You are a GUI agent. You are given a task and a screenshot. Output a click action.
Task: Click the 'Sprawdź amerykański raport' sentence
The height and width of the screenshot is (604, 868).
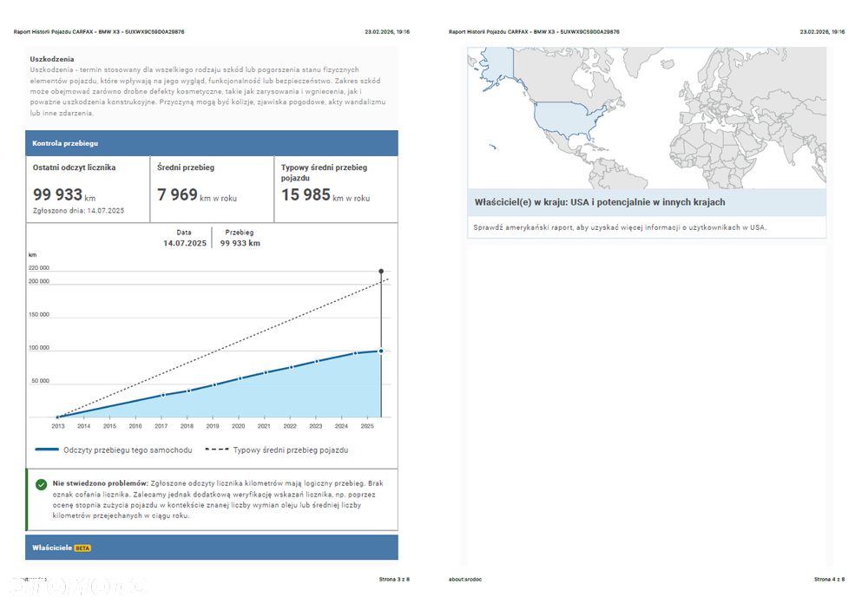click(x=620, y=227)
